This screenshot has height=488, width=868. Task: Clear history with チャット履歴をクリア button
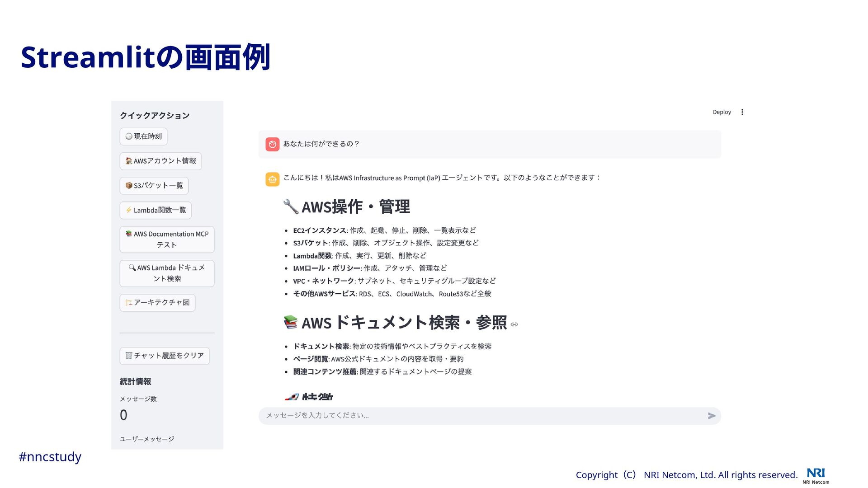[165, 356]
